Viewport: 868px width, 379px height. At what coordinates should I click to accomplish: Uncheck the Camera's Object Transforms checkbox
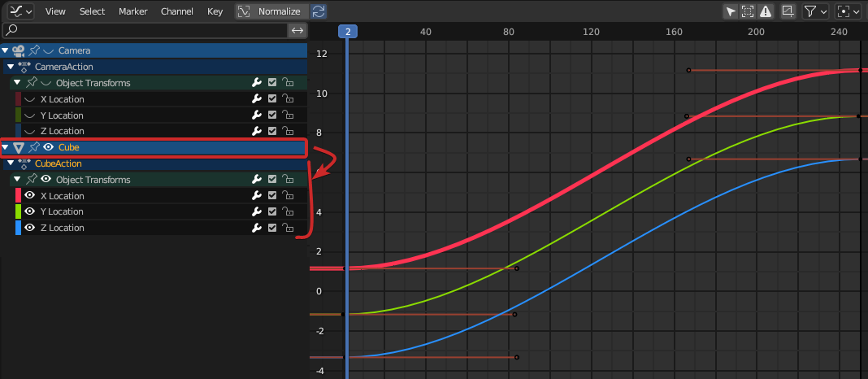[x=271, y=83]
